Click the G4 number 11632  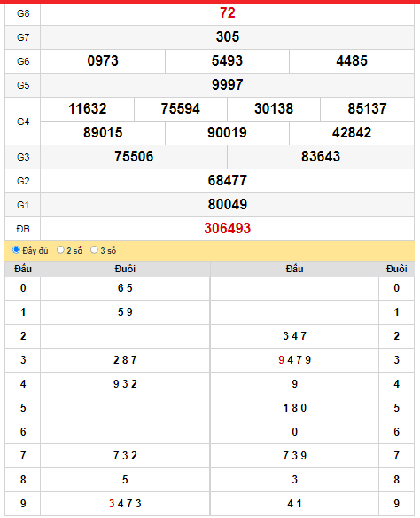88,109
